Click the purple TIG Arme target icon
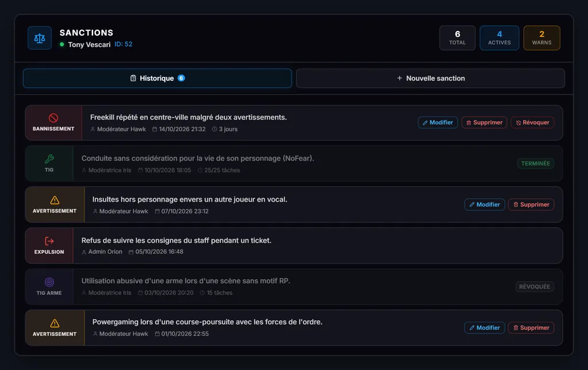The image size is (588, 370). [49, 282]
